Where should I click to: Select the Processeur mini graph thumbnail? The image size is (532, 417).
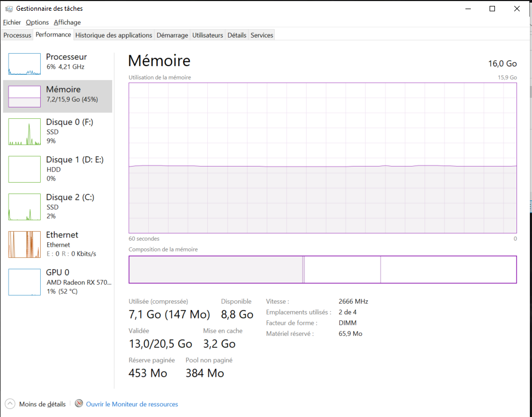(24, 64)
